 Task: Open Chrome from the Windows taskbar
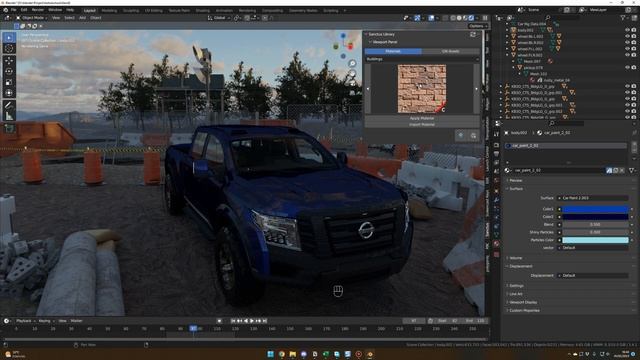click(x=282, y=354)
